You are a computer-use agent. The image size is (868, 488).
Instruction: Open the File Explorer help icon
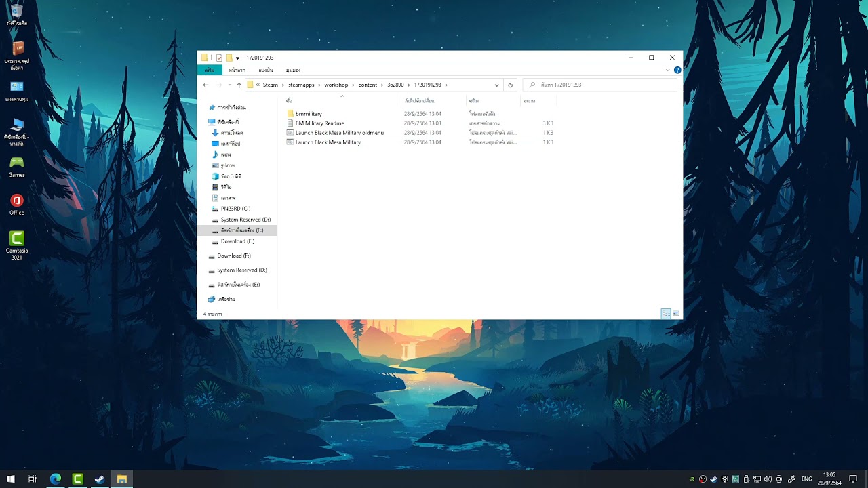pos(677,70)
